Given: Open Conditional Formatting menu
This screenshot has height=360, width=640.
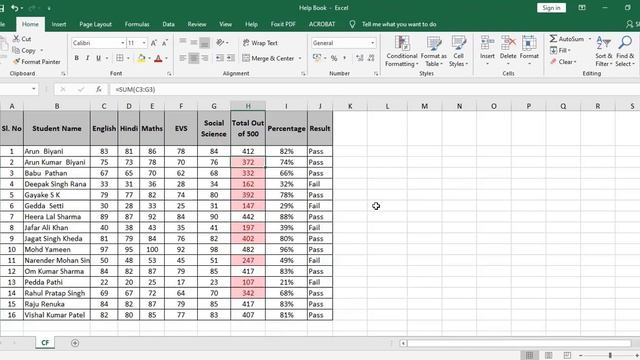Looking at the screenshot, I should click(402, 51).
